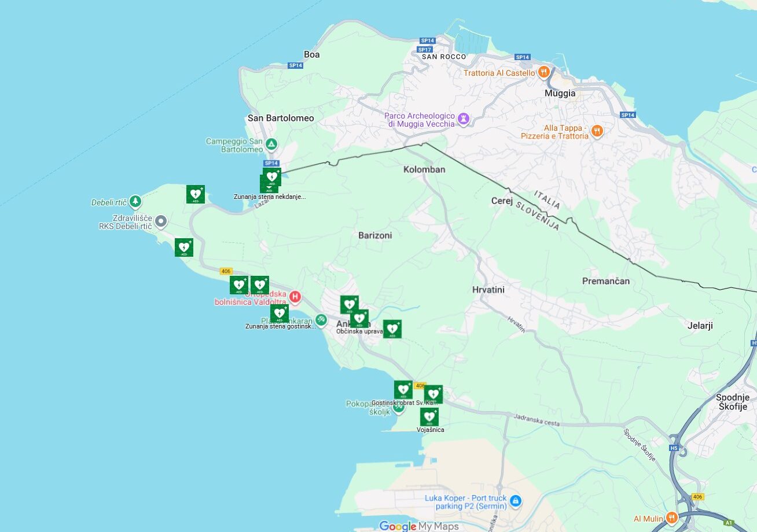Select the Campeggio San Bartolomeo campground icon

(x=271, y=144)
